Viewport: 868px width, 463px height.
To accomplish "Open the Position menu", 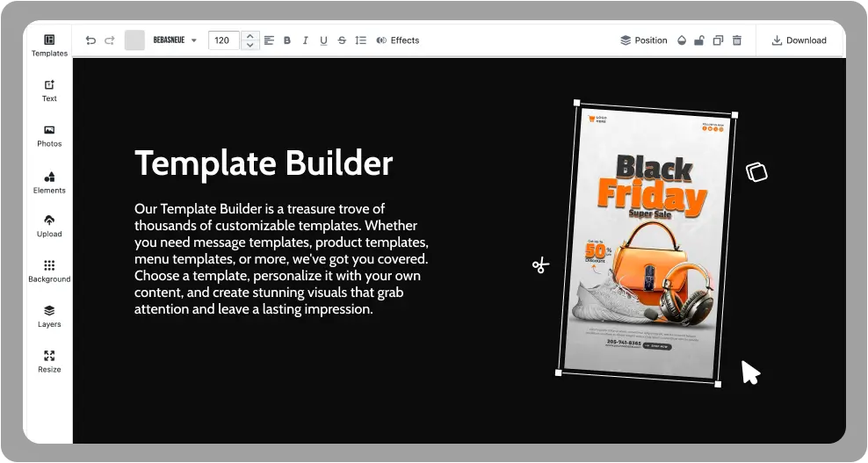I will pos(644,40).
